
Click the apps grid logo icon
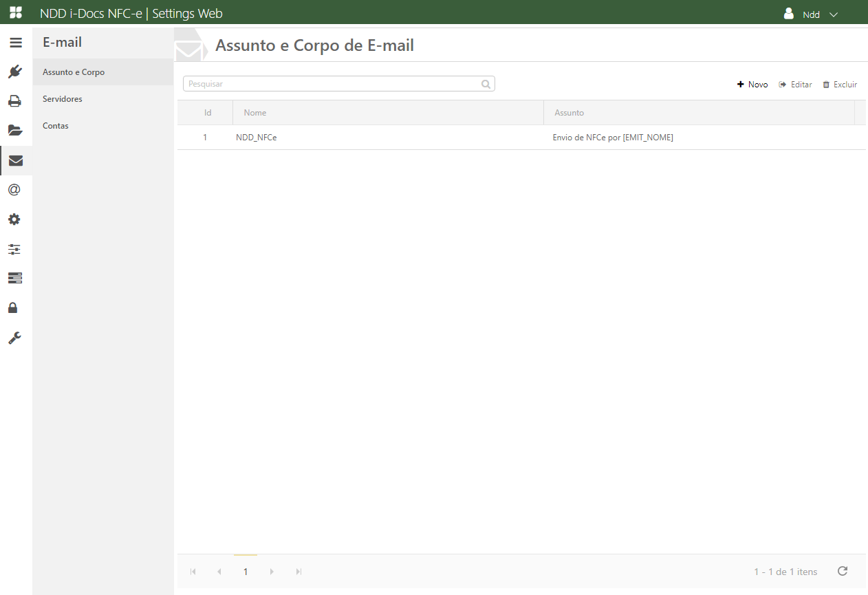[15, 12]
